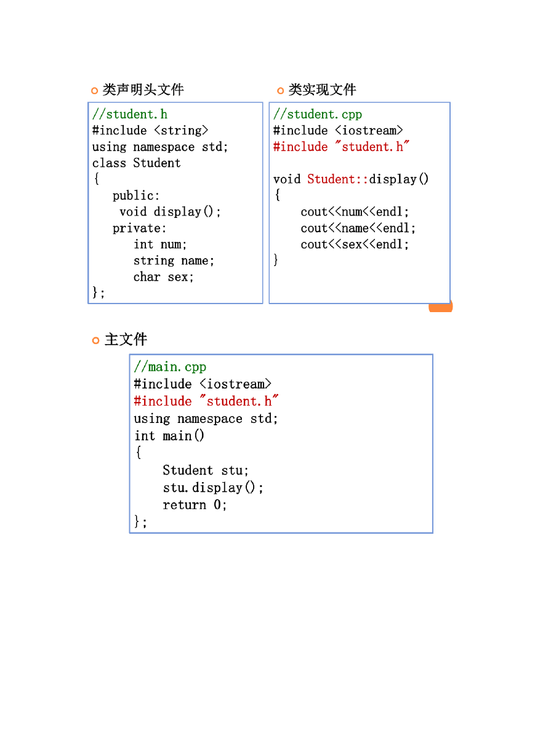Select the member declaration "int num;"

pos(161,244)
